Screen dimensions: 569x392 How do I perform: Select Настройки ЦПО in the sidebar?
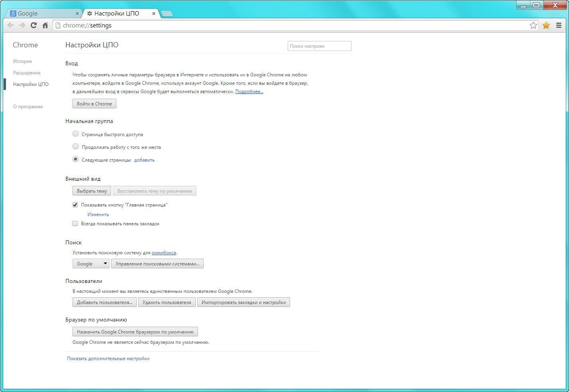31,84
